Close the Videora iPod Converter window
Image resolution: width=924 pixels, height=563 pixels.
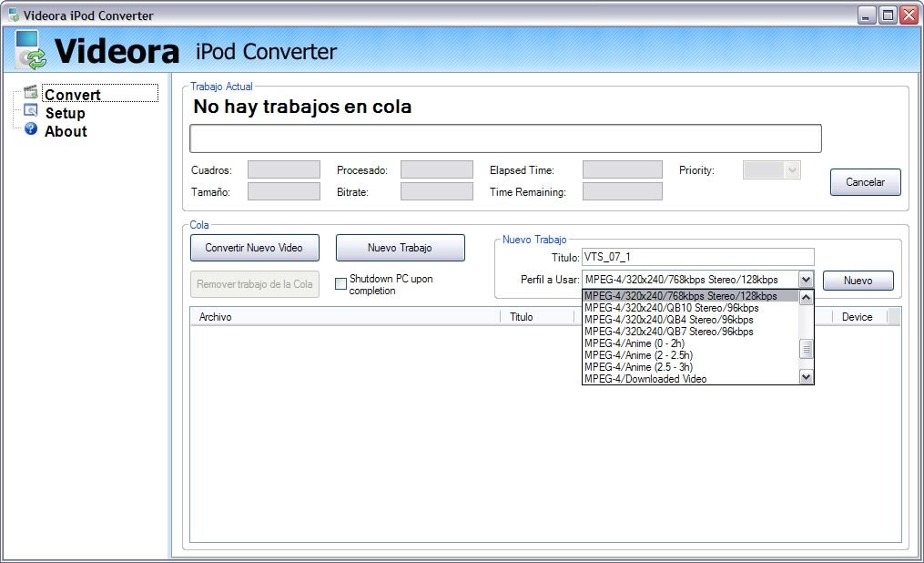(909, 15)
